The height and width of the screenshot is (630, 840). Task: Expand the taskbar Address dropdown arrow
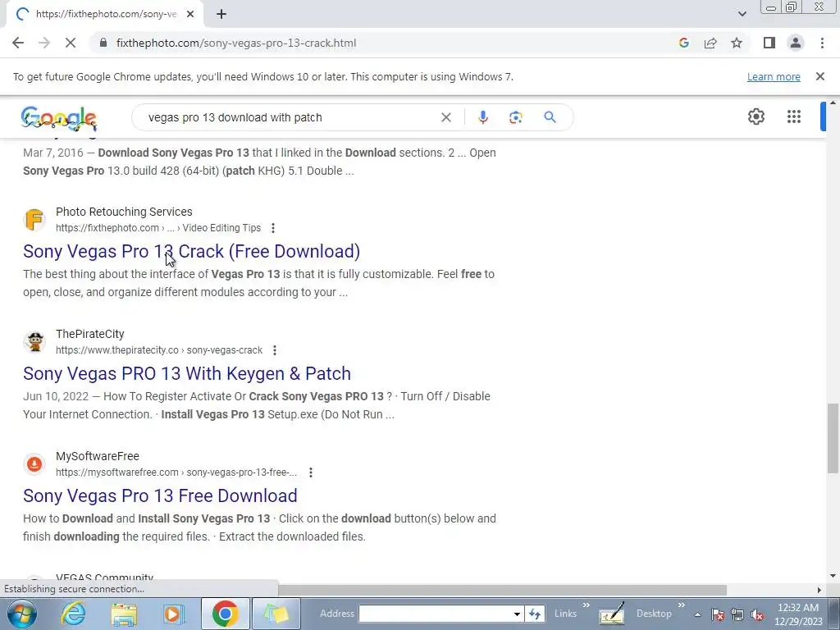517,614
